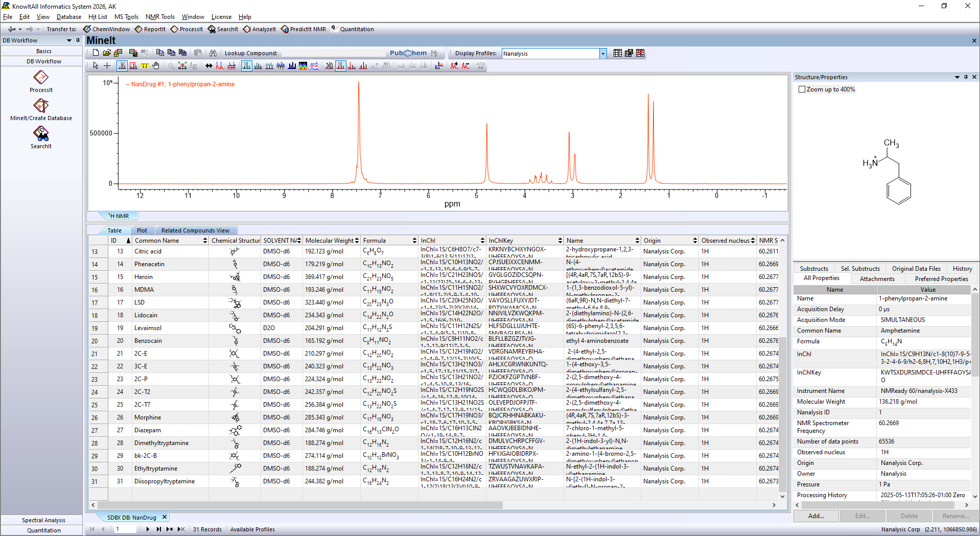Switch to the Plot tab
The width and height of the screenshot is (980, 536).
click(x=142, y=230)
